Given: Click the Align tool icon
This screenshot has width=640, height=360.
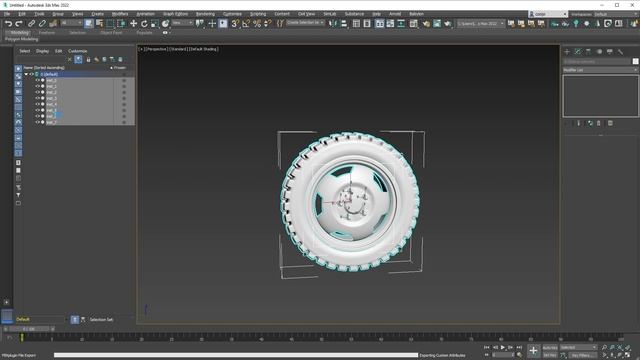Looking at the screenshot, I should 344,24.
